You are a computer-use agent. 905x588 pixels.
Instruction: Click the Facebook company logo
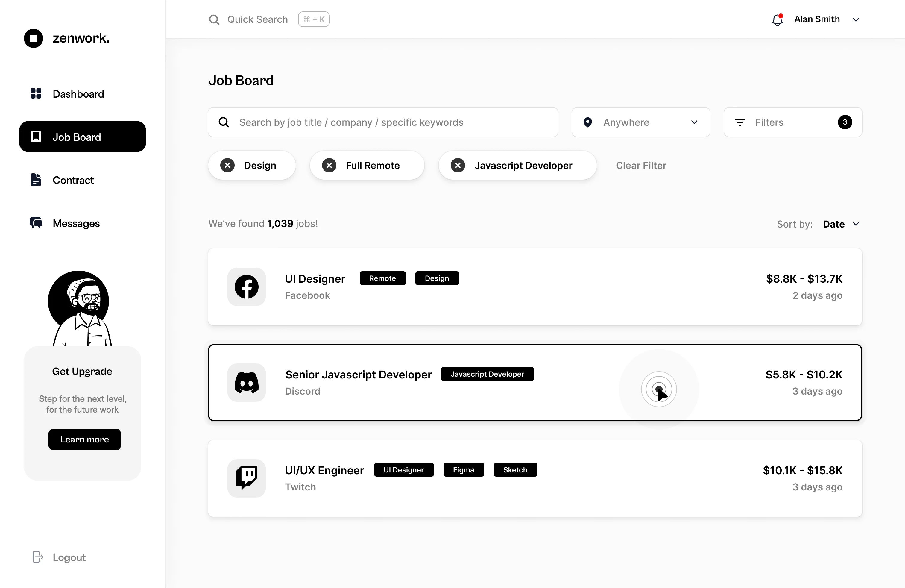pos(246,287)
